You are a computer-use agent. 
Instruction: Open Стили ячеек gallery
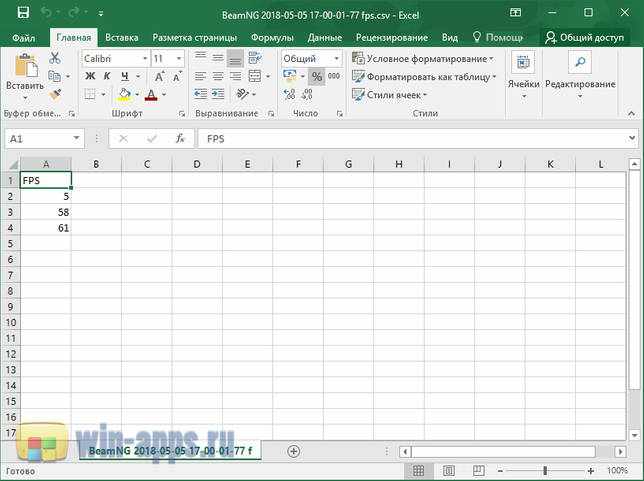click(390, 95)
